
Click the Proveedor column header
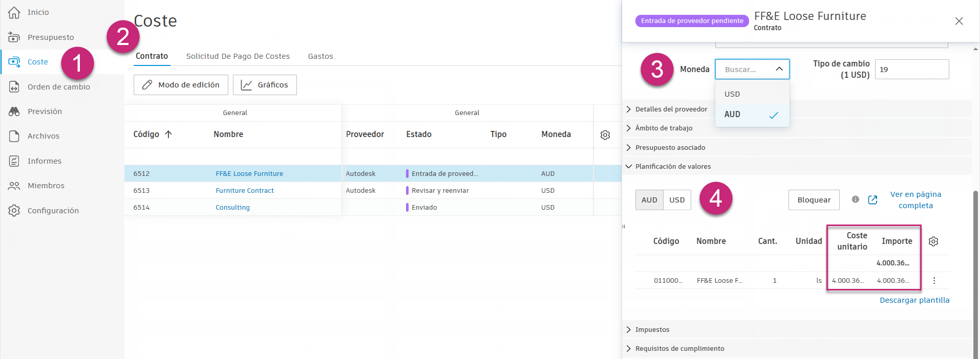tap(365, 134)
